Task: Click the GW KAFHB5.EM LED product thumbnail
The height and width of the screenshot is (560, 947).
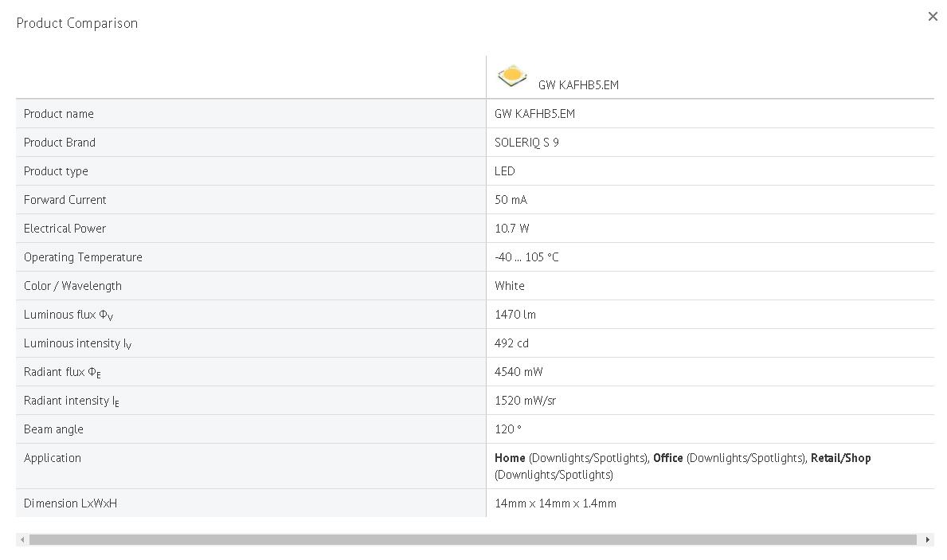Action: click(512, 76)
